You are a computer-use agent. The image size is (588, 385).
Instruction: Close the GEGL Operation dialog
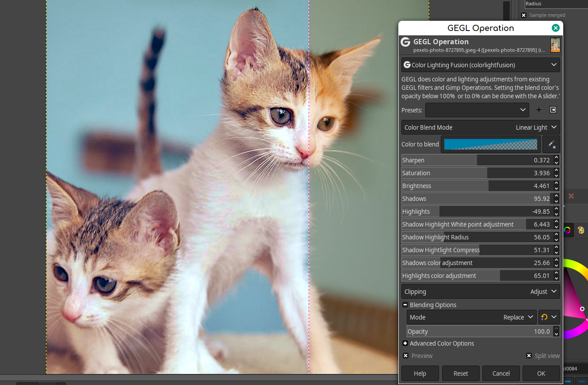click(x=555, y=28)
